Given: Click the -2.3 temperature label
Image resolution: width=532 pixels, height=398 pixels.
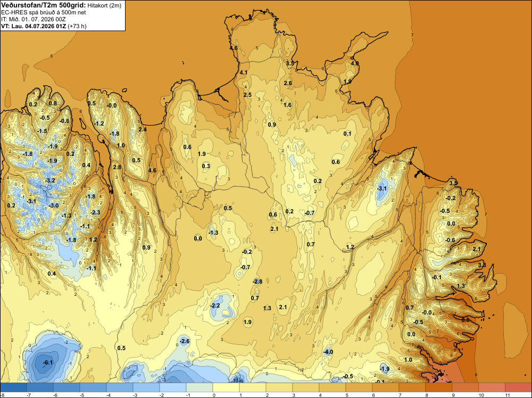Looking at the screenshot, I should point(95,212).
